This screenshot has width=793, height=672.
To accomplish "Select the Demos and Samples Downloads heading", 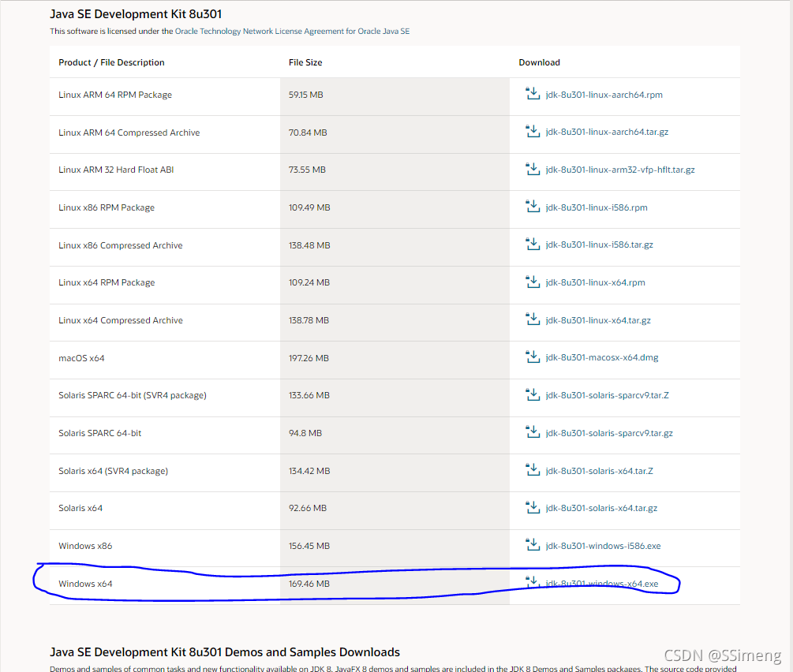I will [x=225, y=652].
